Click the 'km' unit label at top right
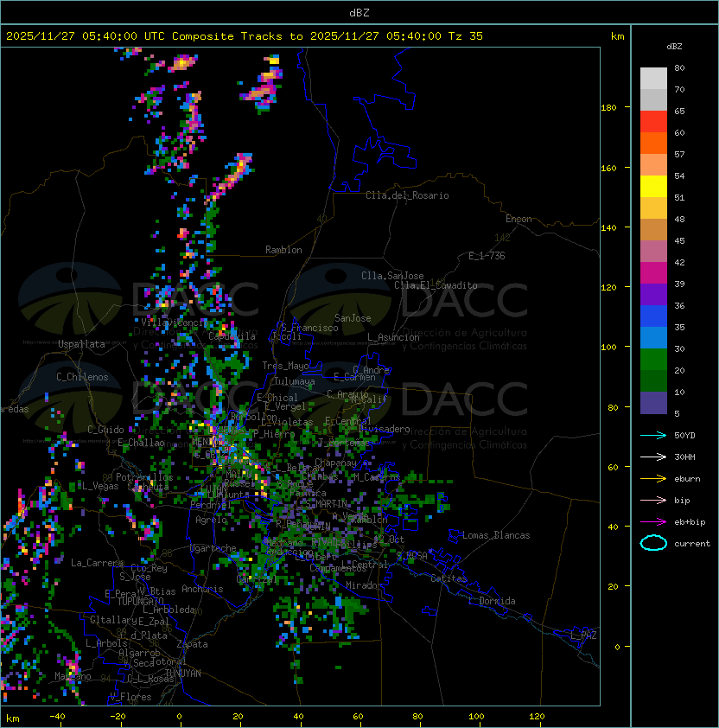Image resolution: width=719 pixels, height=728 pixels. tap(617, 36)
